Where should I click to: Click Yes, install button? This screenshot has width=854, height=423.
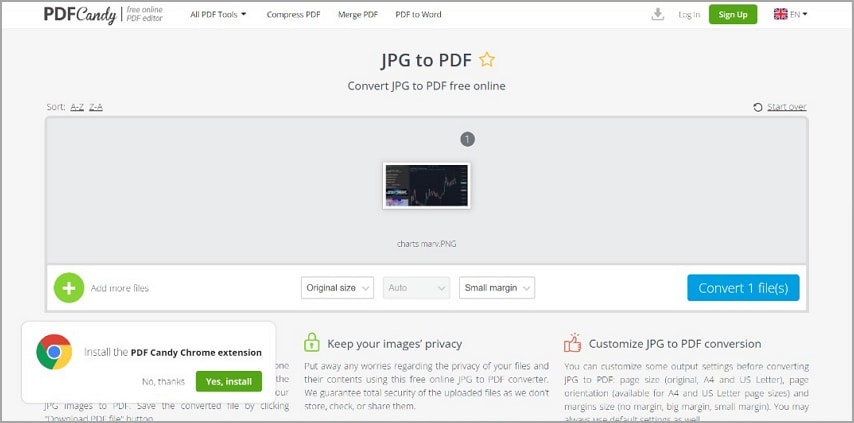point(229,382)
